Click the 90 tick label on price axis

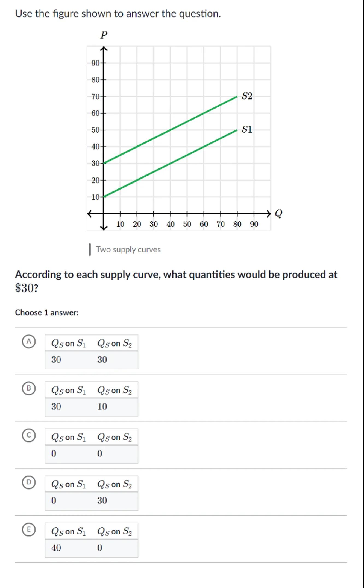95,63
